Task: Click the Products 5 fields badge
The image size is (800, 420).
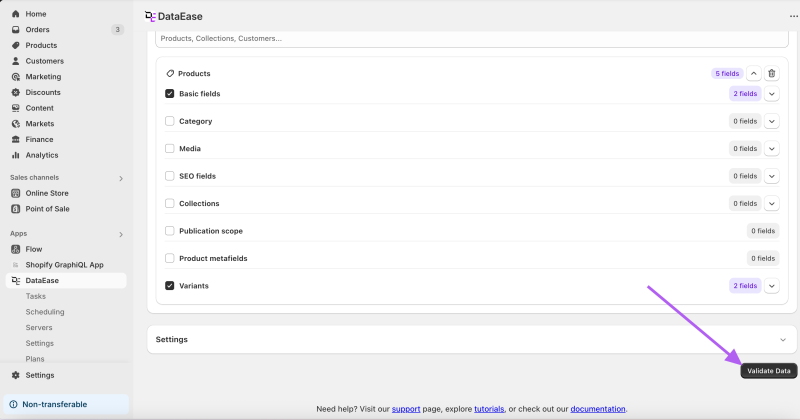Action: [x=727, y=73]
